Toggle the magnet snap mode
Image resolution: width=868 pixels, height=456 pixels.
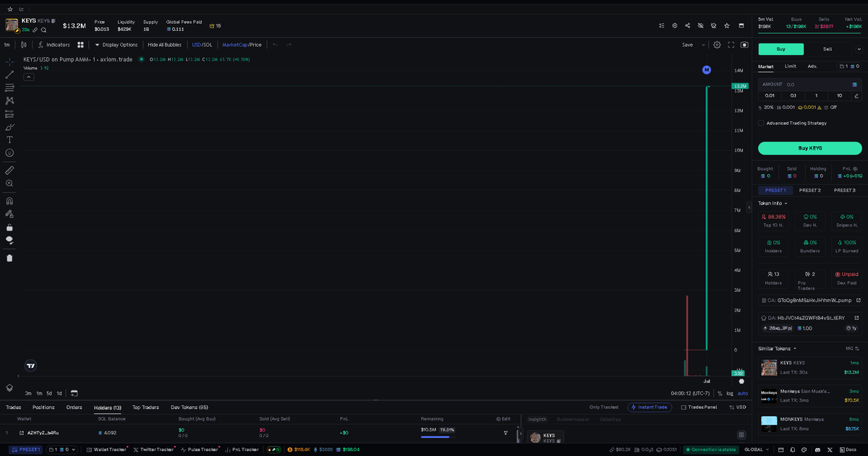(9, 201)
